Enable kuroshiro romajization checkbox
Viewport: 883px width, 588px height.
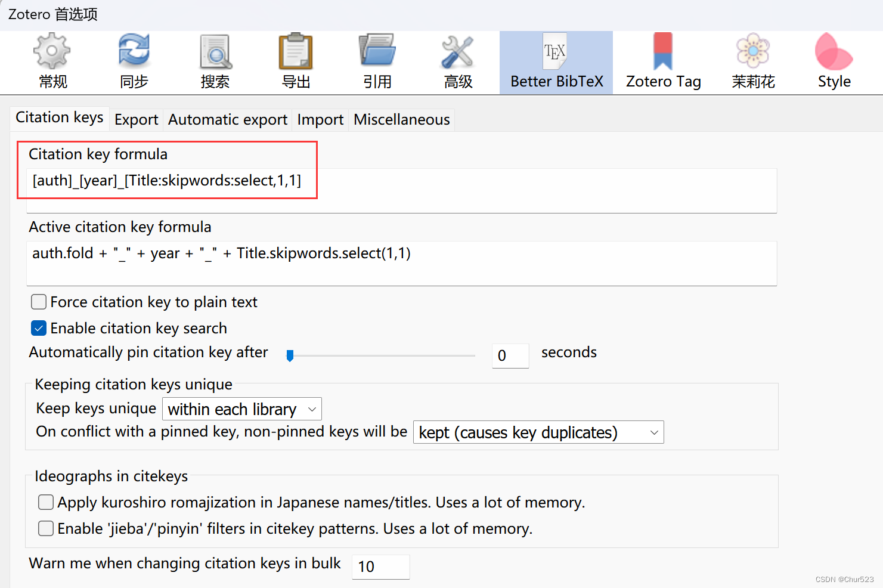pos(46,502)
